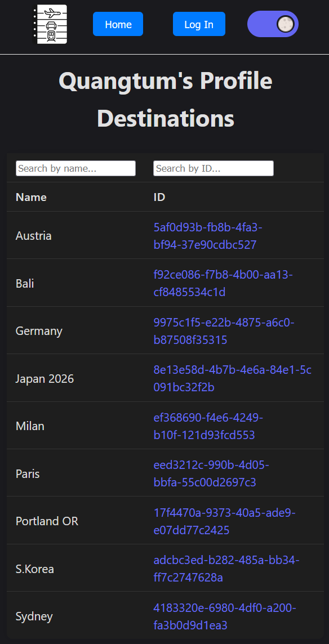The image size is (329, 644).
Task: Open the Bali destination ID link
Action: coord(223,283)
